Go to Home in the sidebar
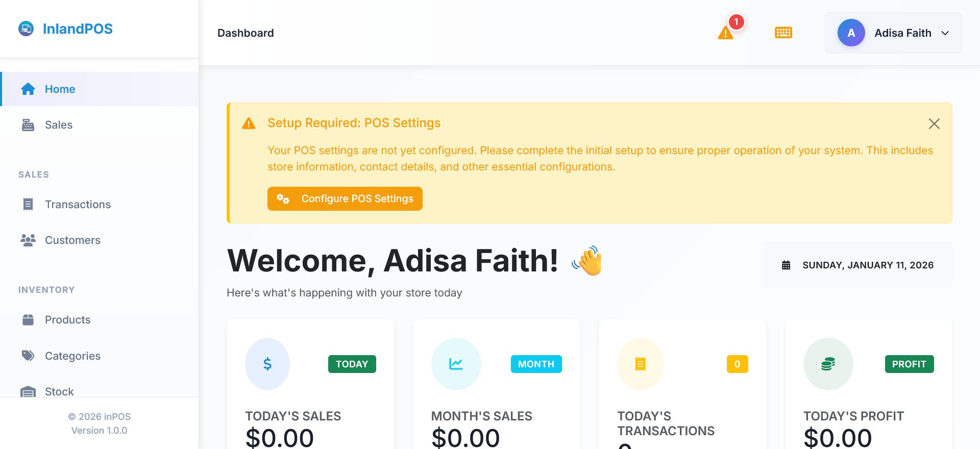 click(60, 89)
